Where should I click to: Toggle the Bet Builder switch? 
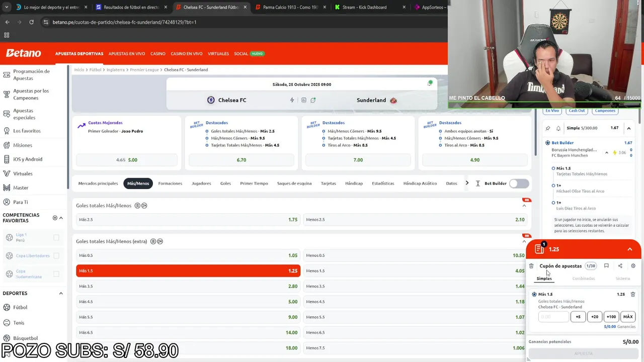point(519,184)
